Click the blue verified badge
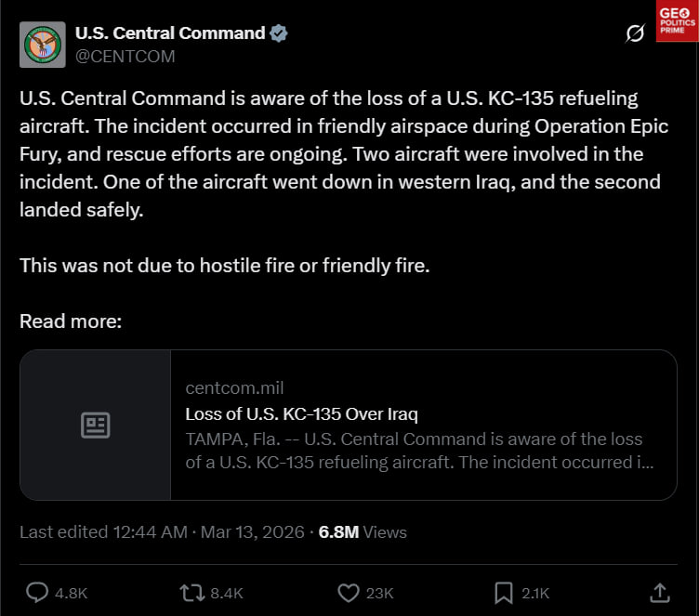This screenshot has width=699, height=616. (279, 33)
